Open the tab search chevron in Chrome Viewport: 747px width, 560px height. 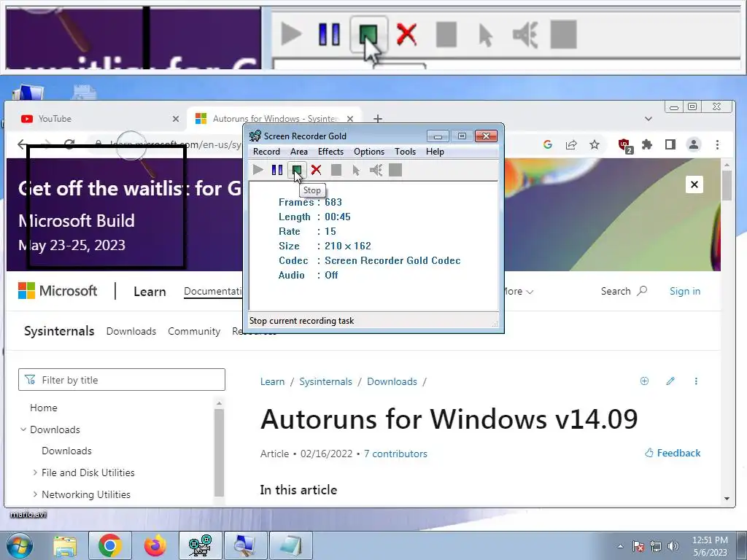click(x=648, y=119)
